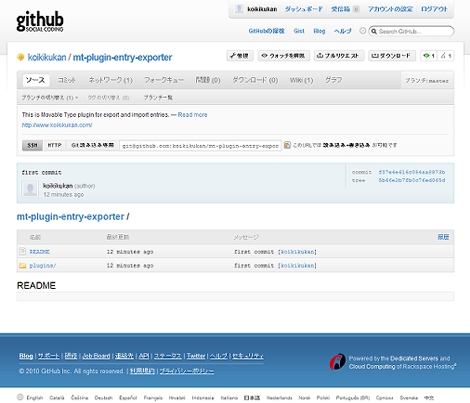Click the advanced search icon left of search box
This screenshot has height=403, width=470.
pyautogui.click(x=362, y=31)
